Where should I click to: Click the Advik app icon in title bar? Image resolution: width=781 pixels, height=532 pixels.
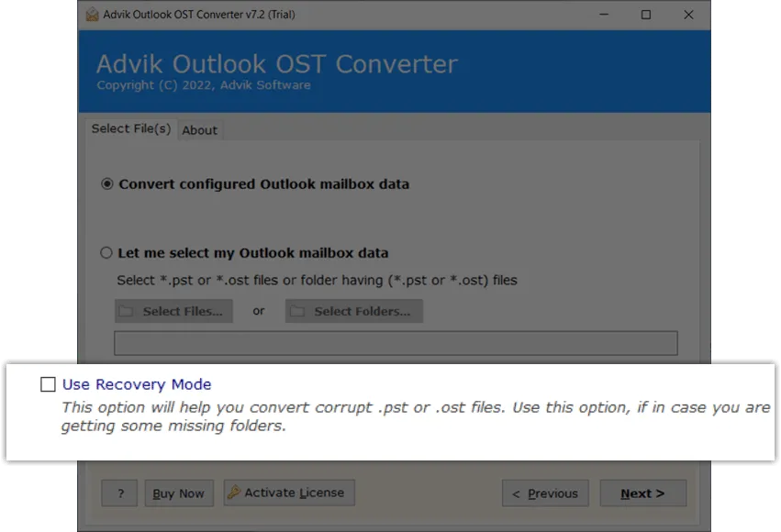(92, 15)
